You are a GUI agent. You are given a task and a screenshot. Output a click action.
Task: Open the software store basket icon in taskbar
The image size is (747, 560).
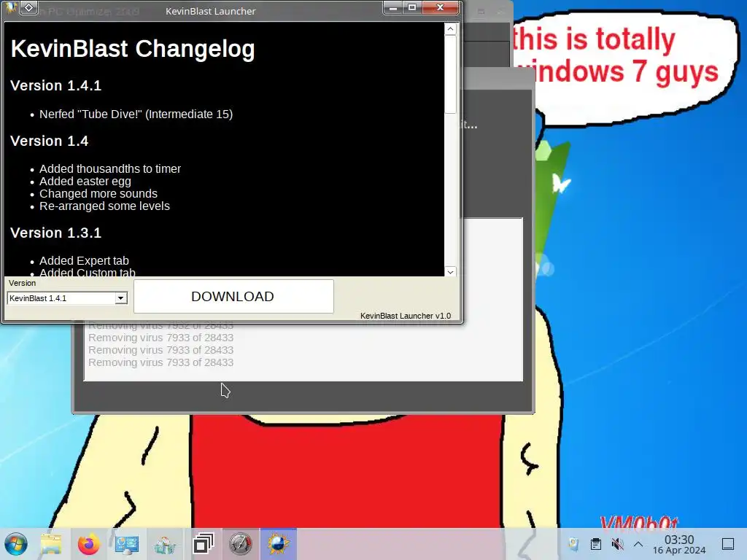pos(165,545)
